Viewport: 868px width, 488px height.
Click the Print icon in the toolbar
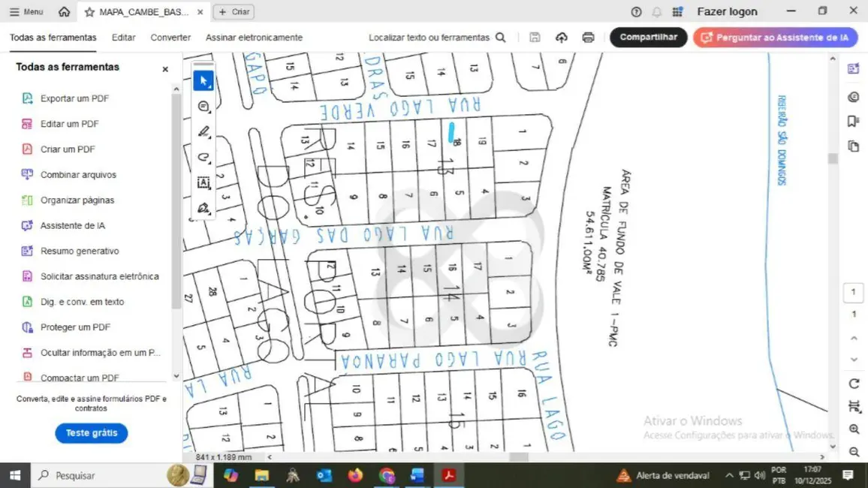pos(588,37)
